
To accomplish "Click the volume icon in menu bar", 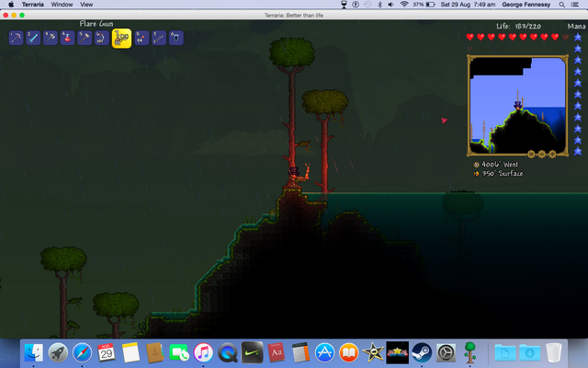I will (x=391, y=5).
